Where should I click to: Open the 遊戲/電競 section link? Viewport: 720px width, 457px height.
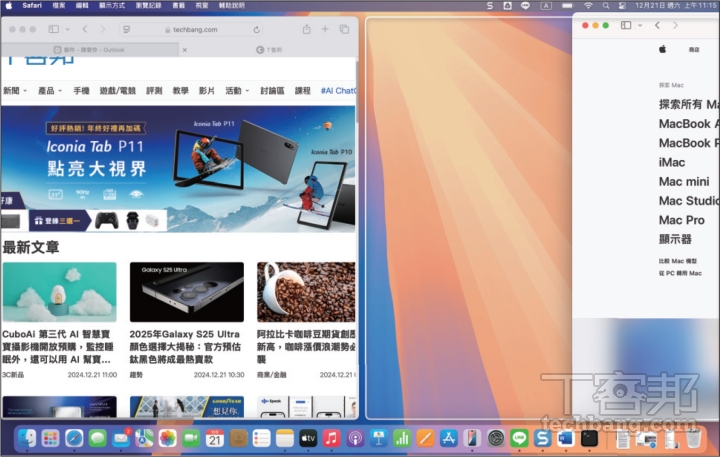tap(118, 90)
